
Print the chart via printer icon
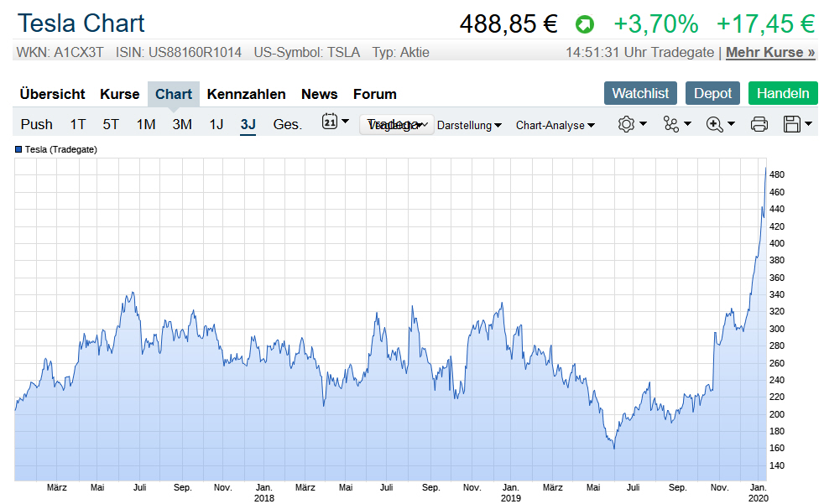tap(759, 124)
